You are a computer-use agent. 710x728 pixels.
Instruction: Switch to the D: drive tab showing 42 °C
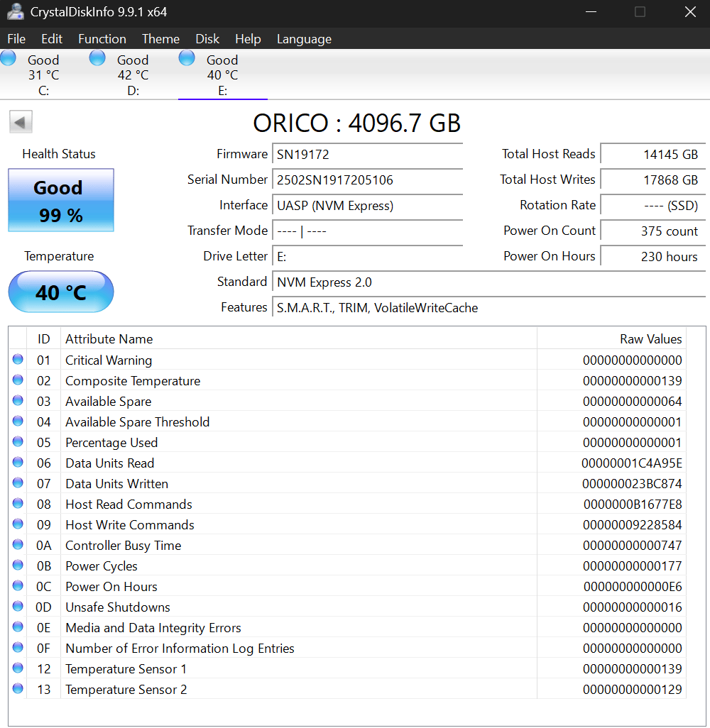[133, 75]
